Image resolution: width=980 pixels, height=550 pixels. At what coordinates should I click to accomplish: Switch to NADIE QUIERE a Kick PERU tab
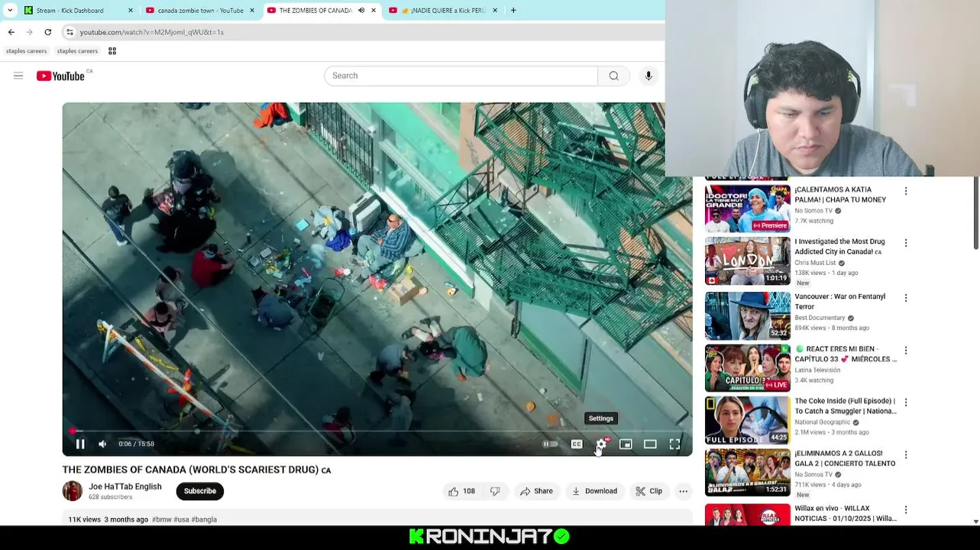click(x=443, y=11)
